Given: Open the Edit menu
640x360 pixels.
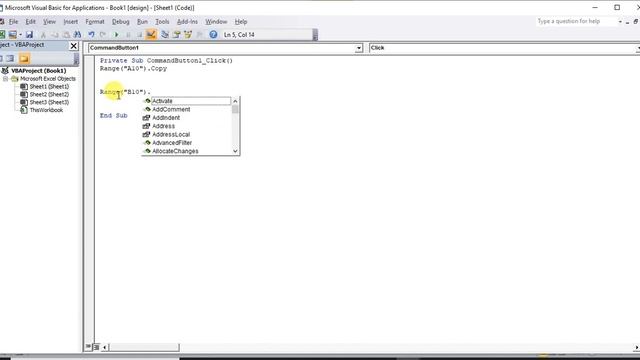Looking at the screenshot, I should [x=31, y=22].
